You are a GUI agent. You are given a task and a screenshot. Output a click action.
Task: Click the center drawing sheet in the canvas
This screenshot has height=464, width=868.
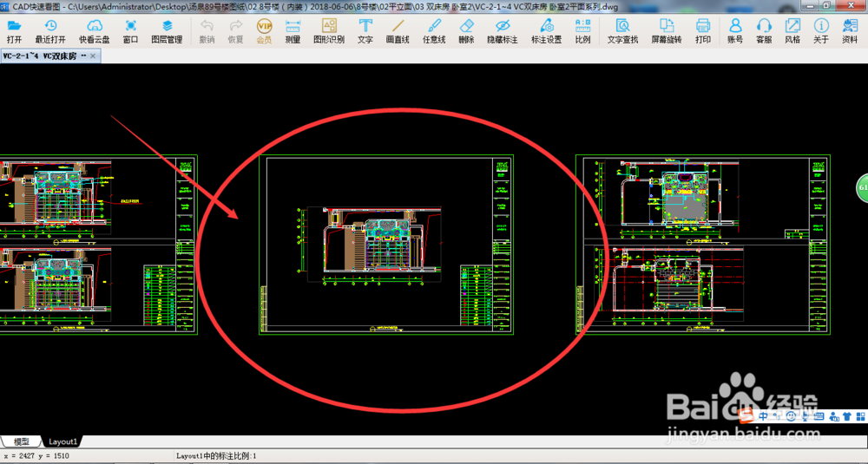[386, 245]
